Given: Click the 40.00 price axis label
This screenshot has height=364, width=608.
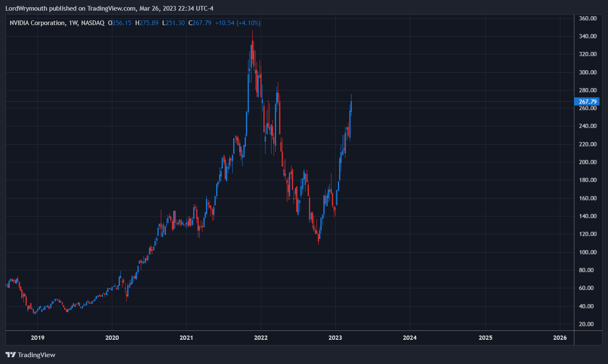Looking at the screenshot, I should (x=586, y=306).
